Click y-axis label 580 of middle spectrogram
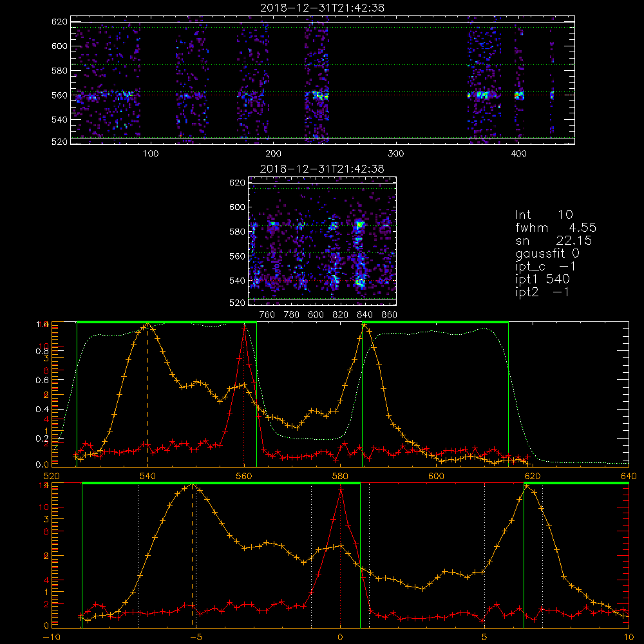Viewport: 644px width, 644px height. pyautogui.click(x=237, y=232)
